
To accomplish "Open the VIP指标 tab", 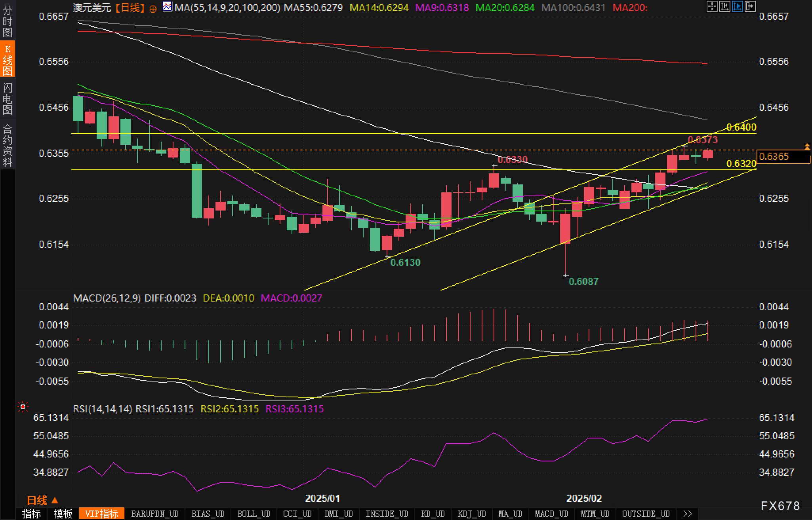I will [x=102, y=514].
